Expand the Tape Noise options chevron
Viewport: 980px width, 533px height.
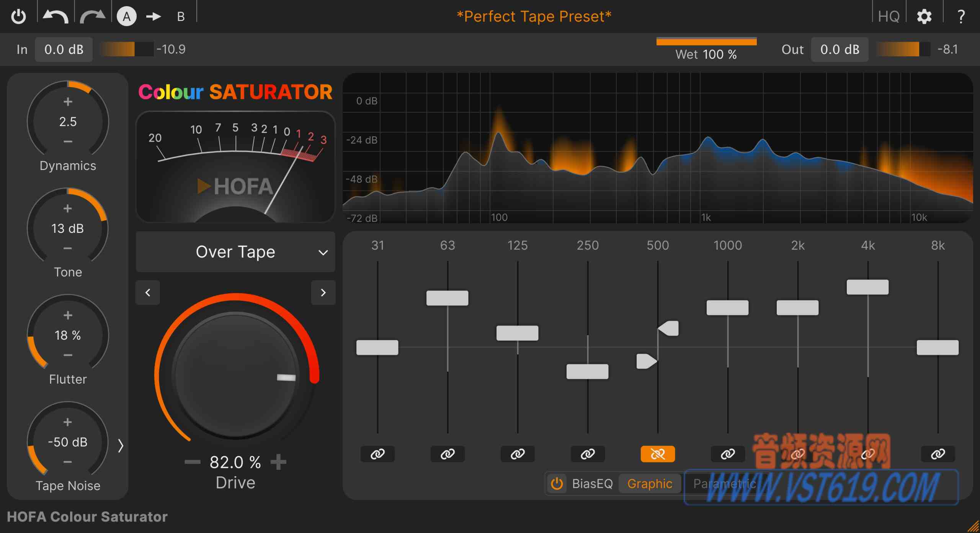[121, 445]
